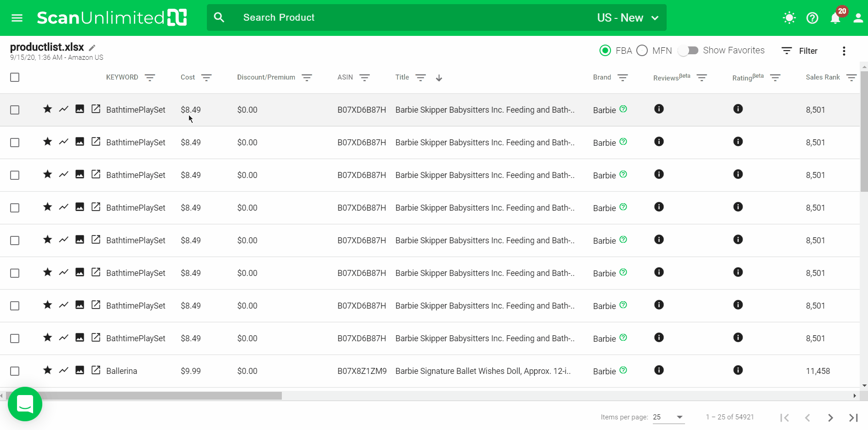
Task: Toggle the light/dark theme sun icon
Action: click(789, 18)
